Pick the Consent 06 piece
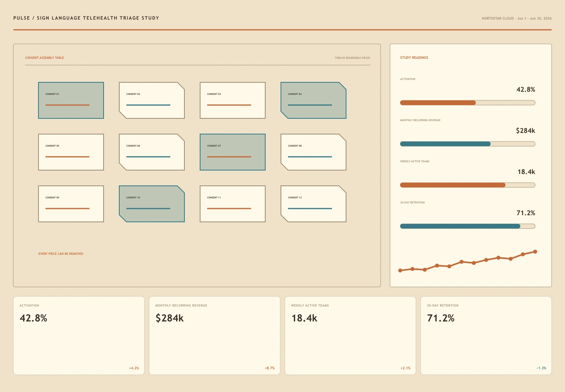 coord(152,152)
